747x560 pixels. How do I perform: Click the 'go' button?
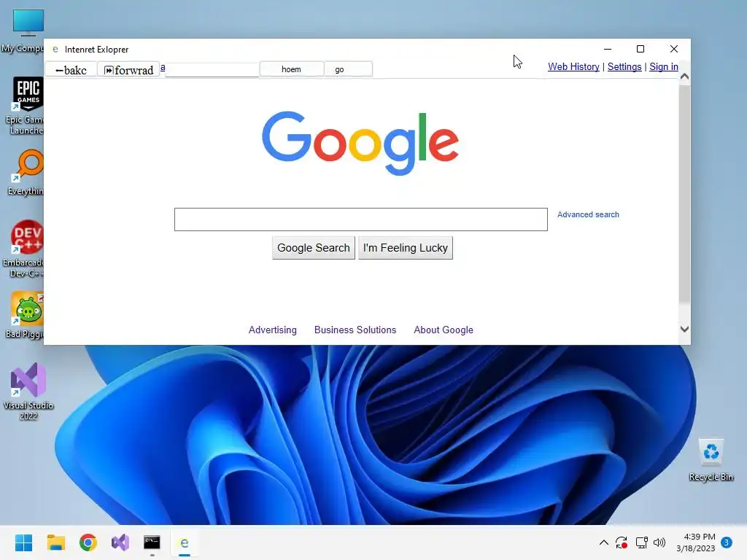(348, 69)
